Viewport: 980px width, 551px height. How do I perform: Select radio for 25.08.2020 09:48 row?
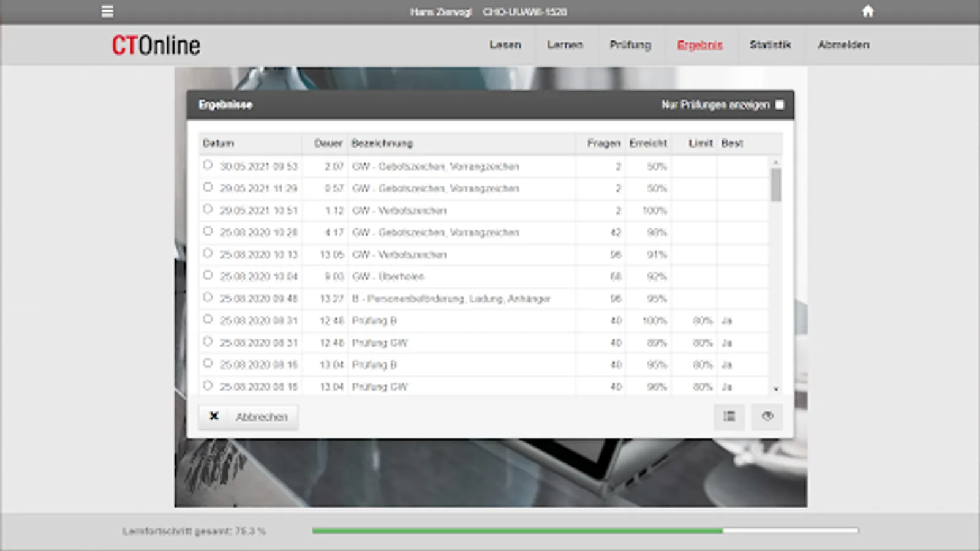(x=208, y=298)
